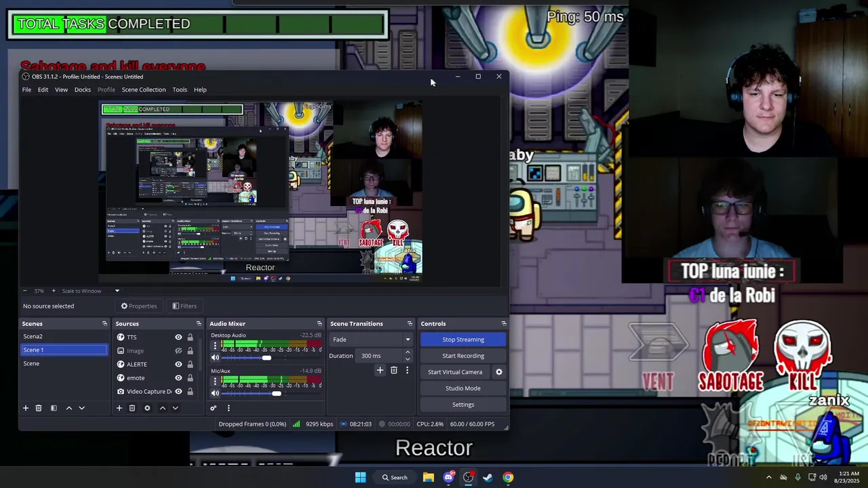The height and width of the screenshot is (488, 868).
Task: Move source up arrow in Sources panel
Action: click(162, 408)
